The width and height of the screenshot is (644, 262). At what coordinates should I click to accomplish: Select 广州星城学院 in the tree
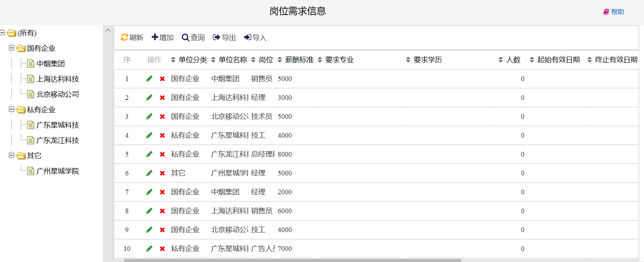[58, 171]
